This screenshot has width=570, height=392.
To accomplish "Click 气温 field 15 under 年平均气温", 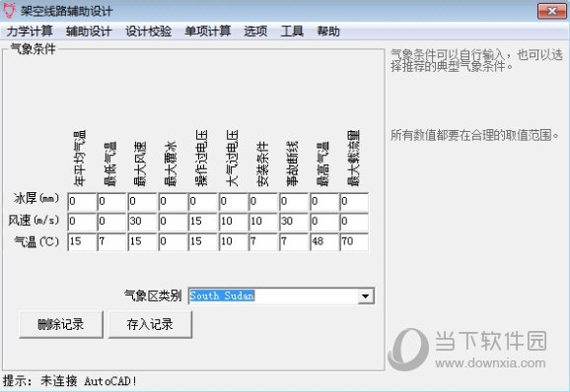I will click(82, 242).
